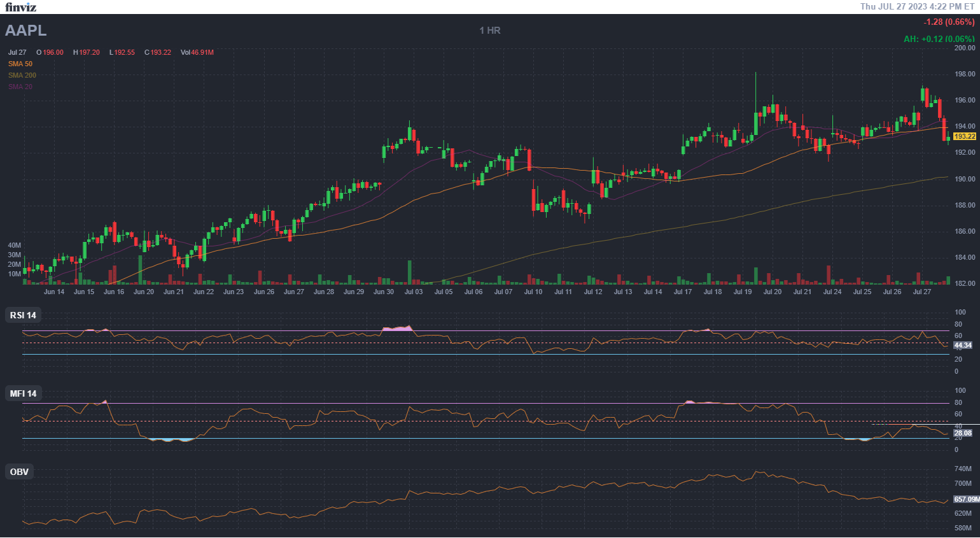Toggle the SMA 200 legend label
980x538 pixels.
tap(22, 75)
